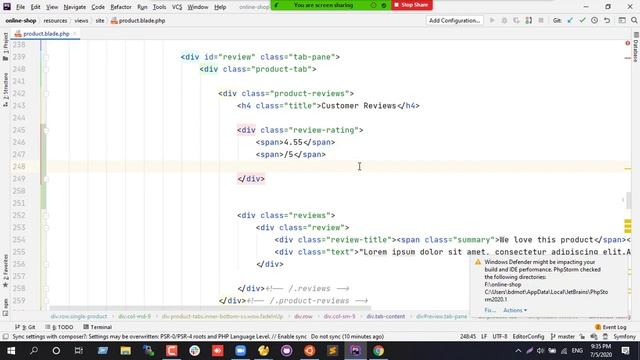Open Windows Start menu
The height and width of the screenshot is (360, 640).
click(11, 351)
